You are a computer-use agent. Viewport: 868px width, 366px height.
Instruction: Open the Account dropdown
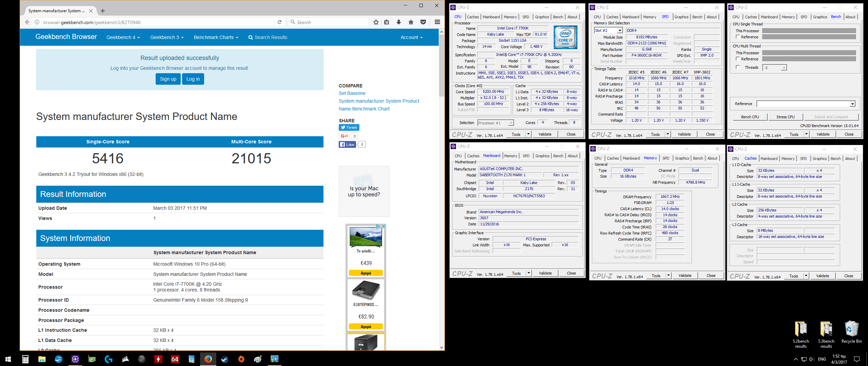tap(411, 37)
